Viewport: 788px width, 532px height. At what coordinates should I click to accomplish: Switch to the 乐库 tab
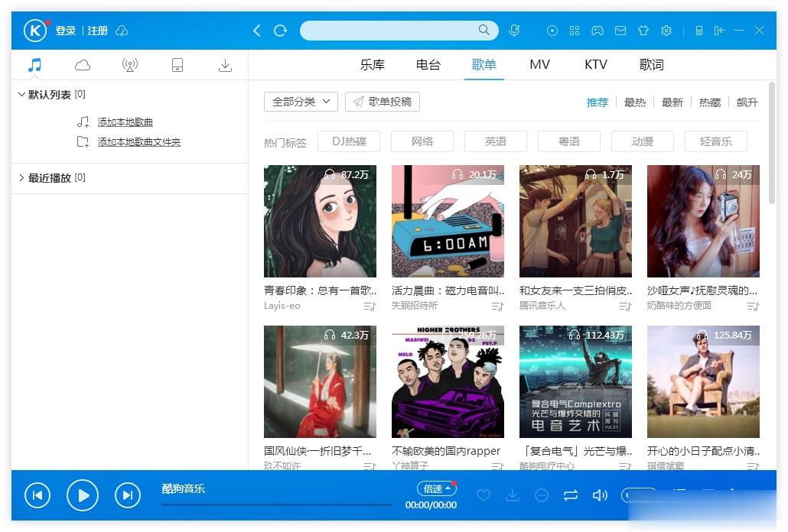coord(373,65)
